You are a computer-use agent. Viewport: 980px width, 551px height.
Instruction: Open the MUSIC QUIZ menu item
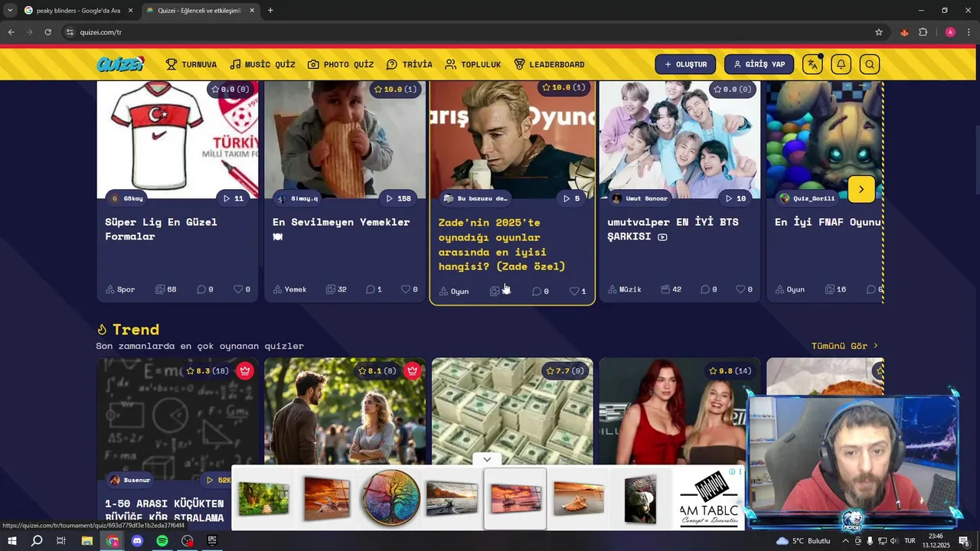pyautogui.click(x=263, y=64)
